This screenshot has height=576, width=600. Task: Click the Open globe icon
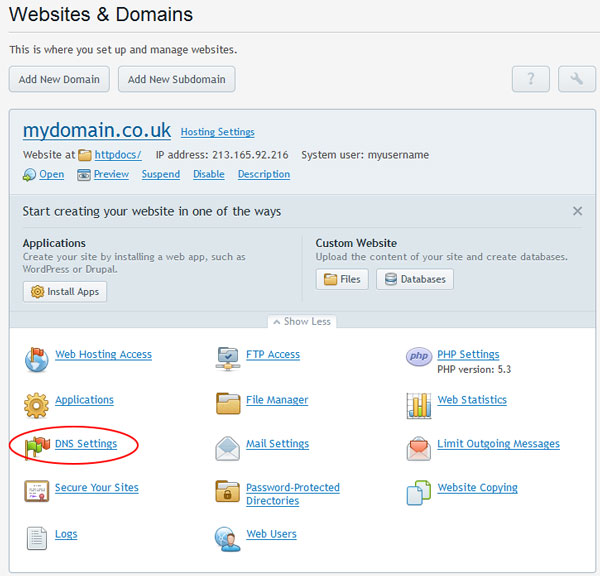pos(29,175)
